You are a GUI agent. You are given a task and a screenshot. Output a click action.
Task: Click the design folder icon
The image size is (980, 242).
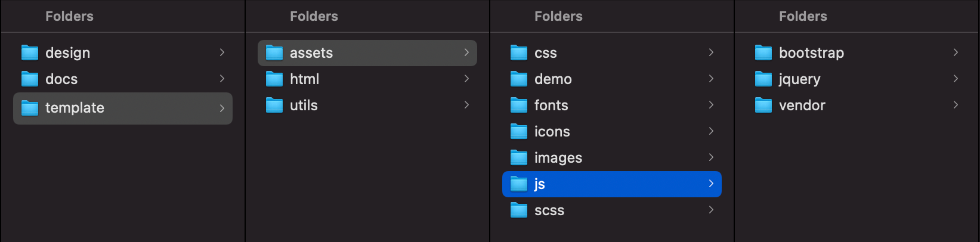tap(30, 53)
